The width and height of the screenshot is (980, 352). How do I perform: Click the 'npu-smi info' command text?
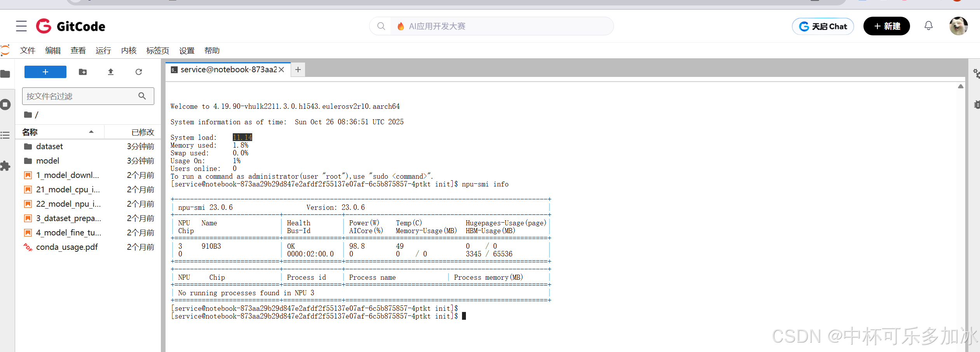point(485,184)
